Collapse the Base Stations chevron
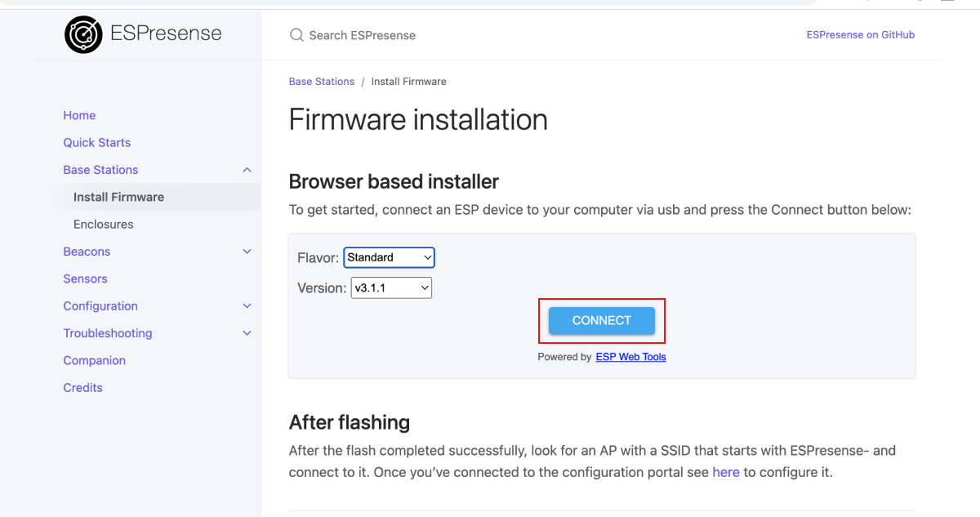This screenshot has width=980, height=517. click(247, 170)
